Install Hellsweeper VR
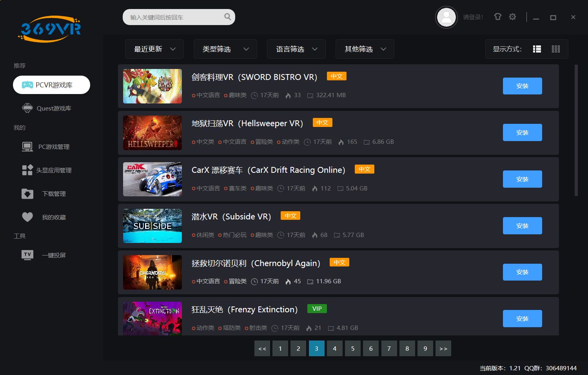 [522, 132]
